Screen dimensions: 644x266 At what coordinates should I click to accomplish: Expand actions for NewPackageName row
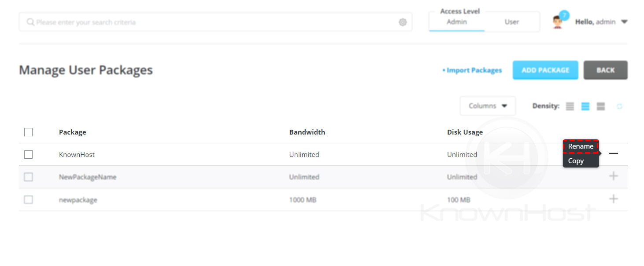(613, 176)
